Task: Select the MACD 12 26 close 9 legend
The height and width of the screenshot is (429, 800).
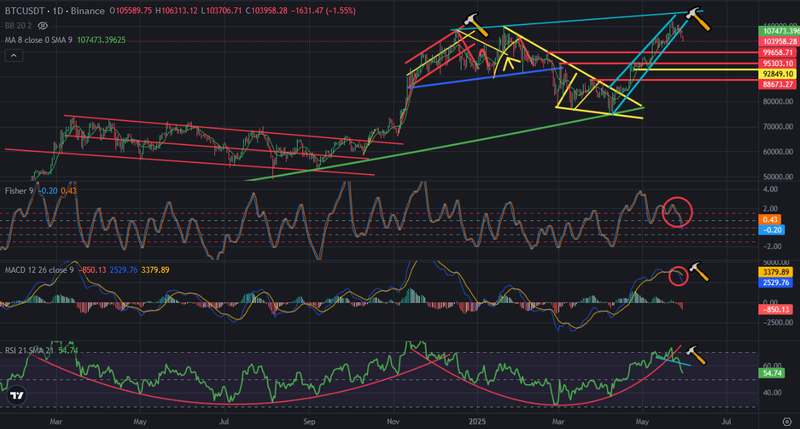Action: click(39, 270)
